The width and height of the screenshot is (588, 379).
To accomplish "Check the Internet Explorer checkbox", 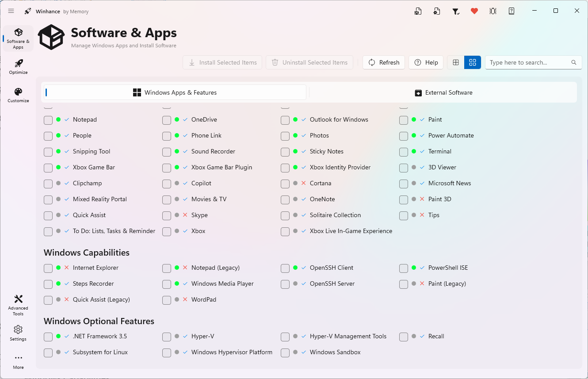I will 48,268.
